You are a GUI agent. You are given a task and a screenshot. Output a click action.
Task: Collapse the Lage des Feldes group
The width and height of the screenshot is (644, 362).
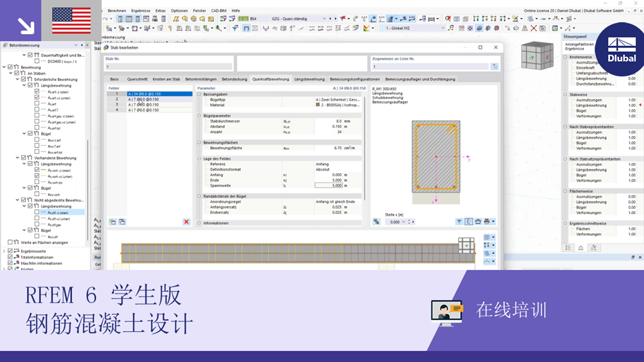click(199, 158)
